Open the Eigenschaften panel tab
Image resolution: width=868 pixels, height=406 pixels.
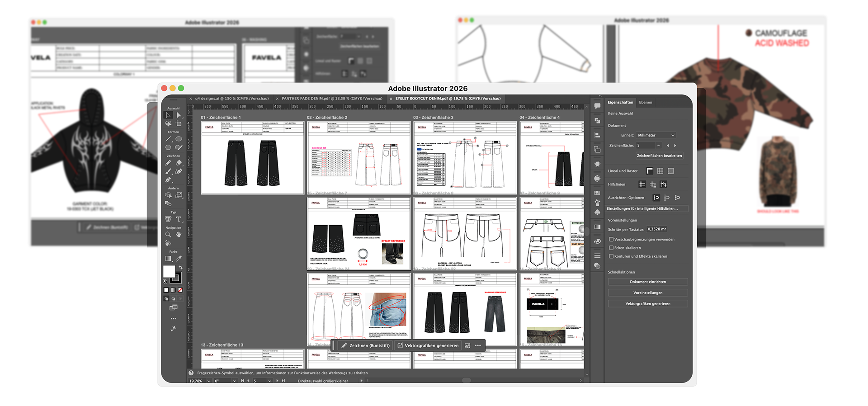click(620, 102)
